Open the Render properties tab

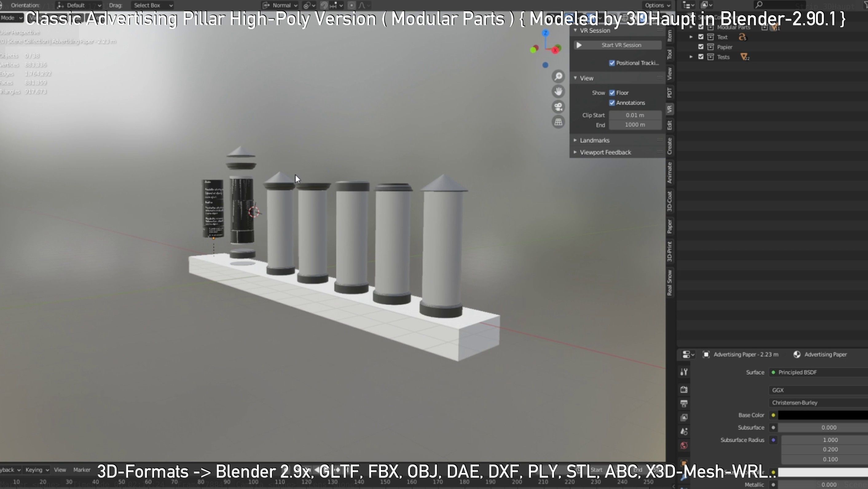(x=684, y=390)
